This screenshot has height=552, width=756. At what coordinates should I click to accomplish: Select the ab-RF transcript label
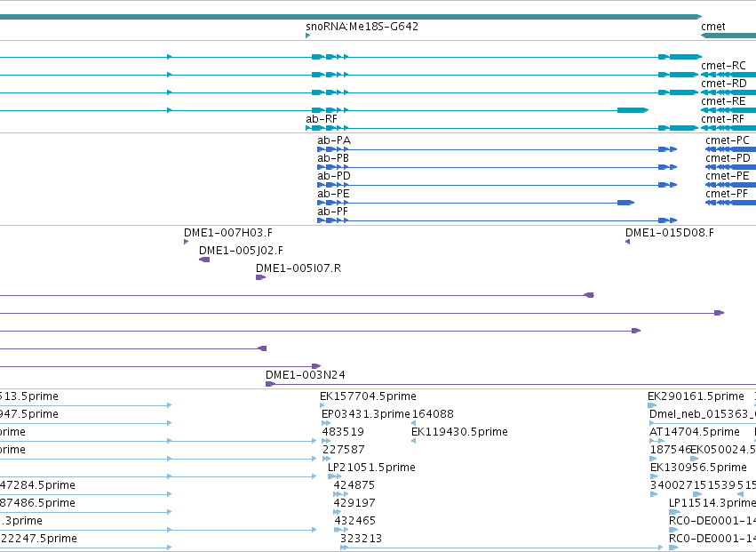point(322,119)
